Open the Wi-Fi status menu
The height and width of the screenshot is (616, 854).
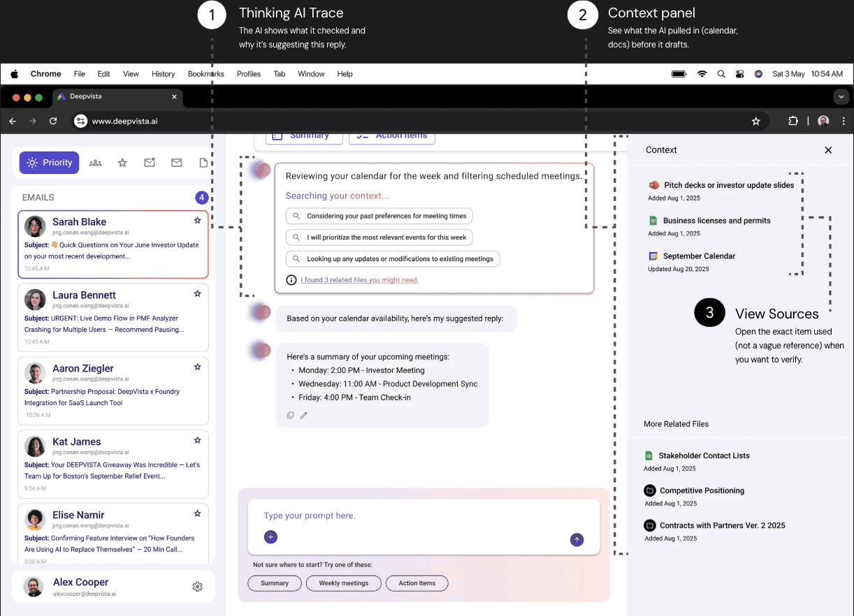click(x=702, y=74)
